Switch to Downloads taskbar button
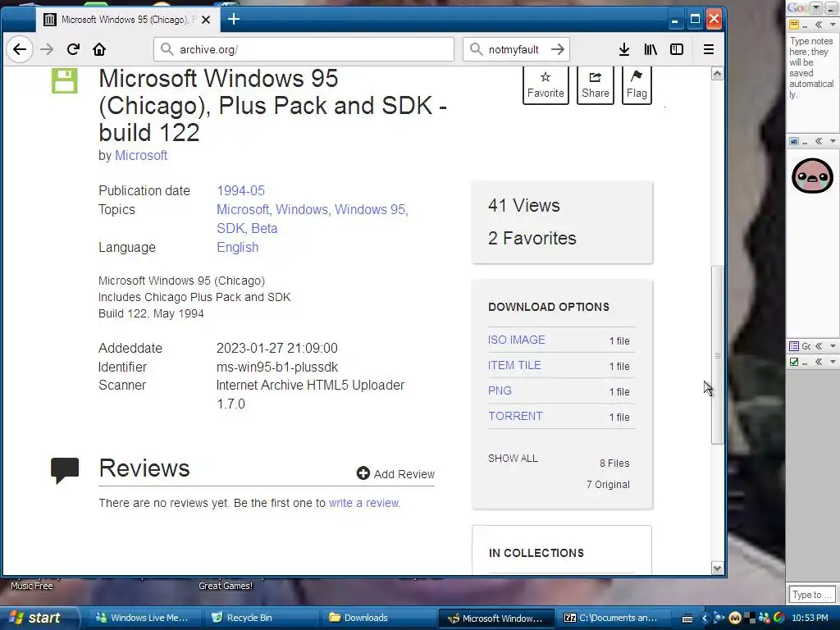The image size is (840, 630). [377, 618]
